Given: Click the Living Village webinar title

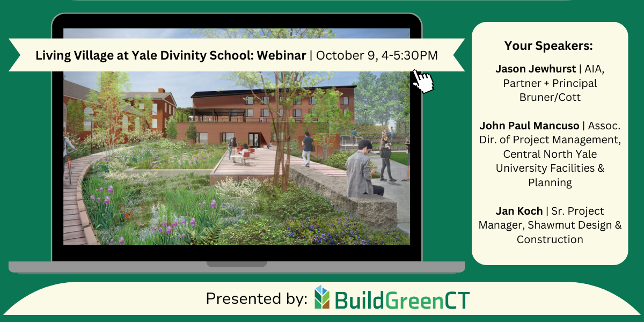Looking at the screenshot, I should (x=171, y=55).
